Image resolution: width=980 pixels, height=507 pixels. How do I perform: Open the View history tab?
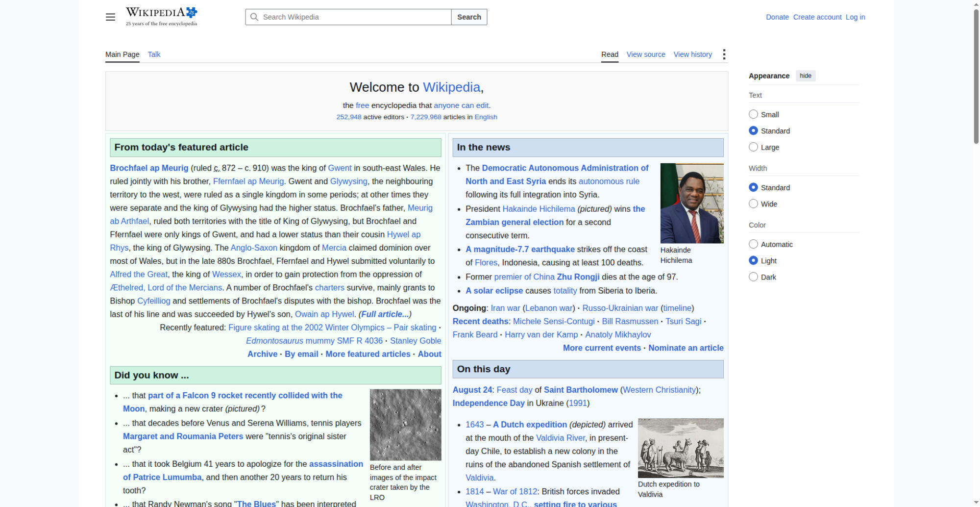pyautogui.click(x=692, y=54)
